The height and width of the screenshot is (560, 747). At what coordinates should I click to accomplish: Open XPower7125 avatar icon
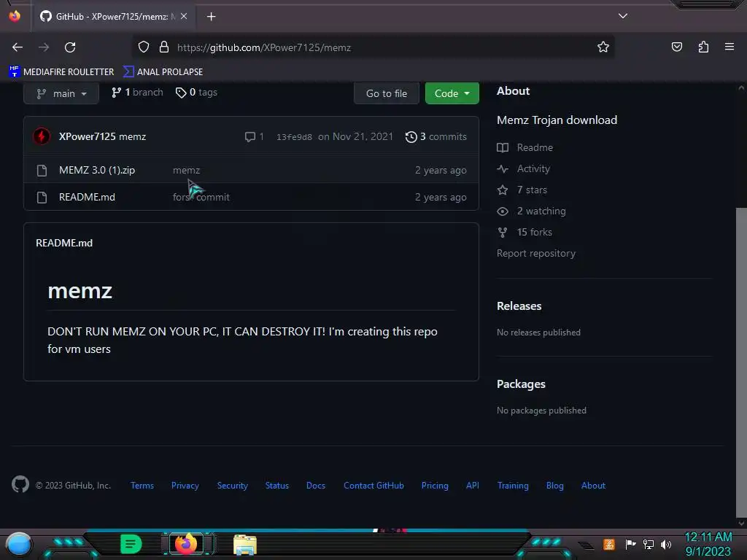click(x=42, y=136)
